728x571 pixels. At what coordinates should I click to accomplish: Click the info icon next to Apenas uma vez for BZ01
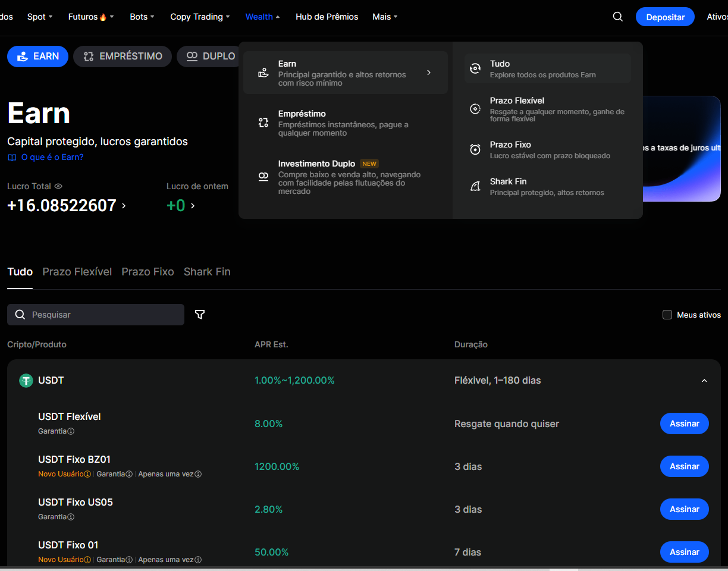coord(198,474)
